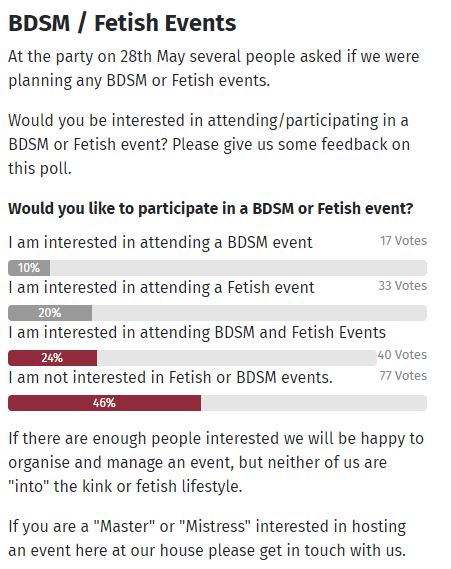
Task: Click the 46% label in red bar
Action: pyautogui.click(x=104, y=403)
